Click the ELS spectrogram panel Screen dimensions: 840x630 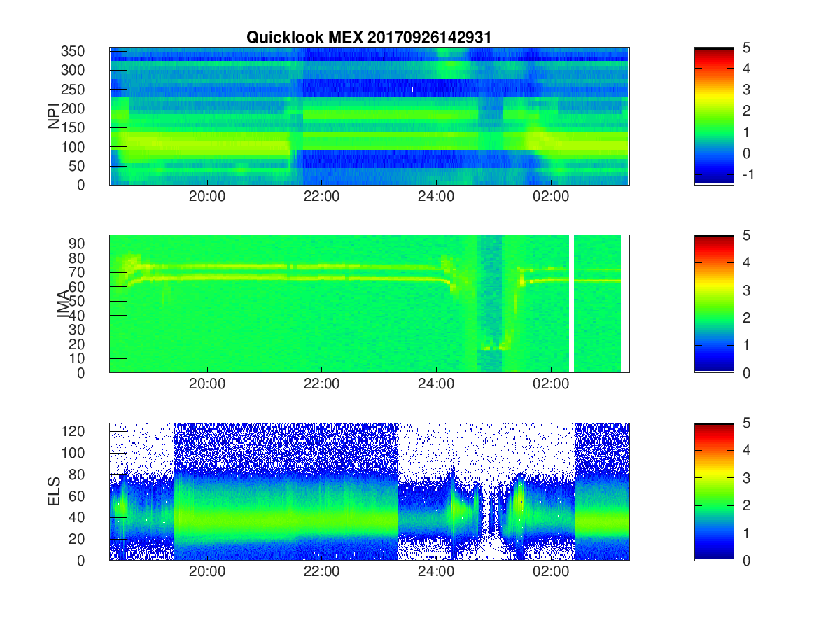pos(370,491)
